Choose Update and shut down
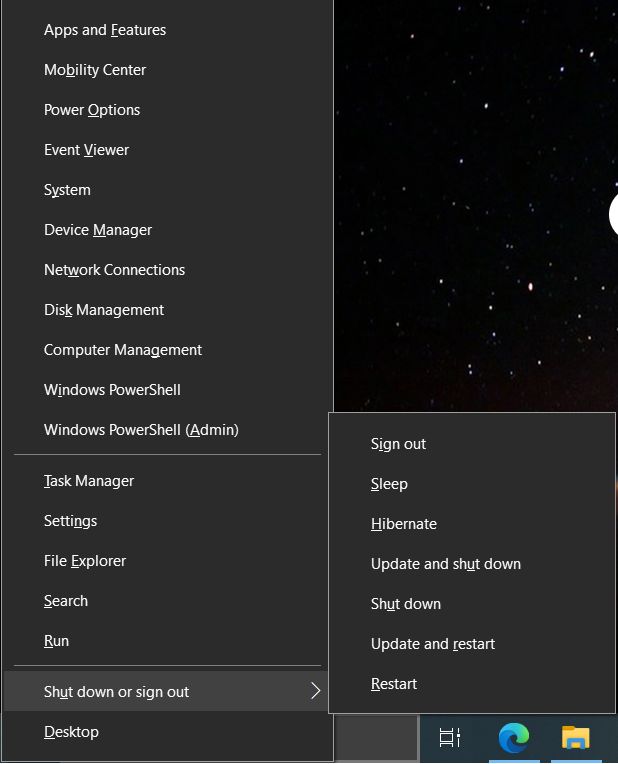This screenshot has width=618, height=764. click(x=472, y=564)
